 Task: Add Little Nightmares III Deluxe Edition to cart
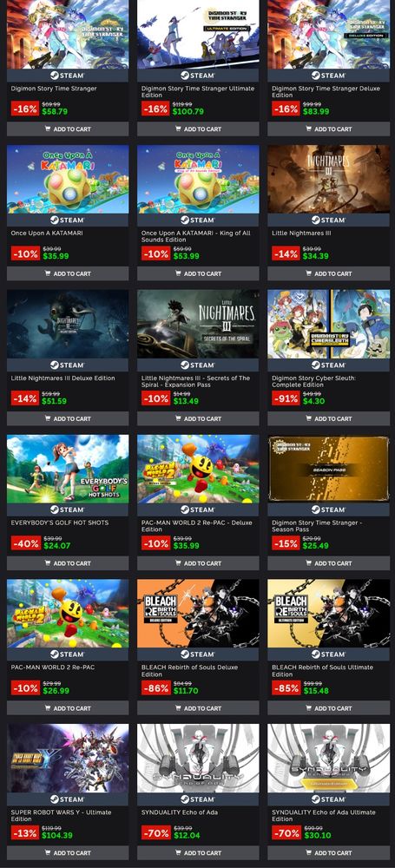point(68,418)
